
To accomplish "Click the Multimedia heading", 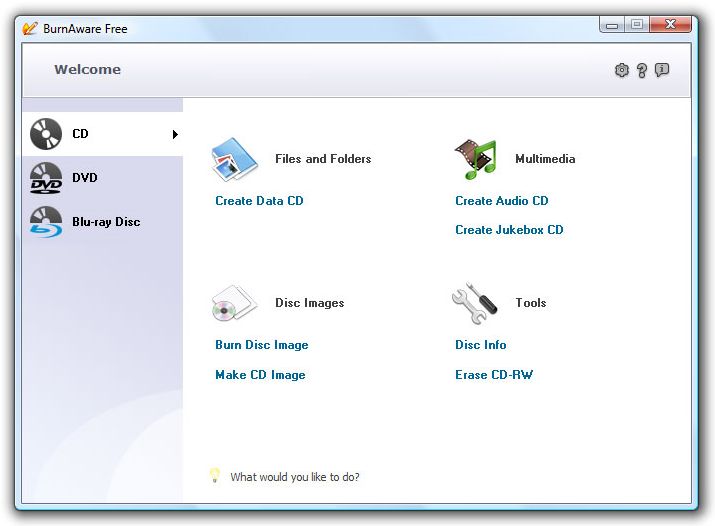I will pyautogui.click(x=545, y=159).
